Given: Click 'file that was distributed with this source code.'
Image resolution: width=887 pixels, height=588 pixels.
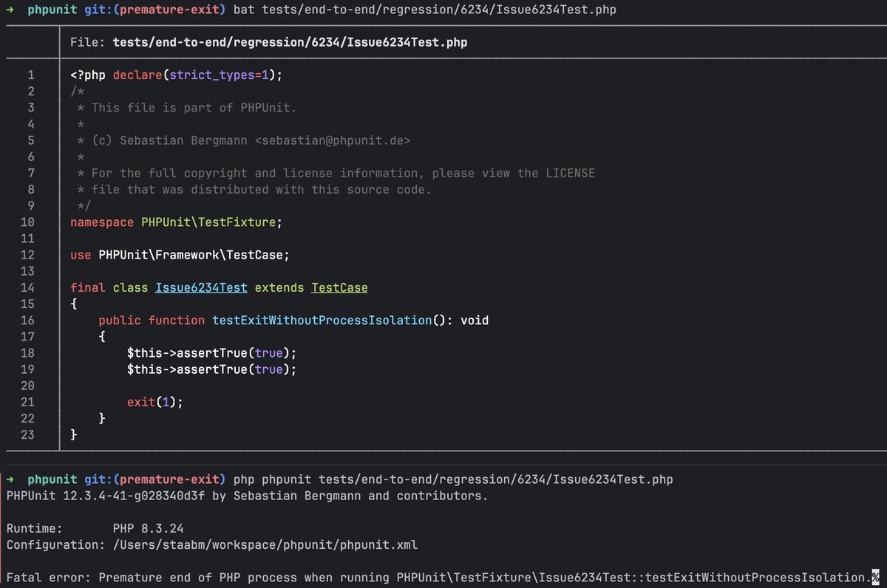Looking at the screenshot, I should click(x=261, y=189).
